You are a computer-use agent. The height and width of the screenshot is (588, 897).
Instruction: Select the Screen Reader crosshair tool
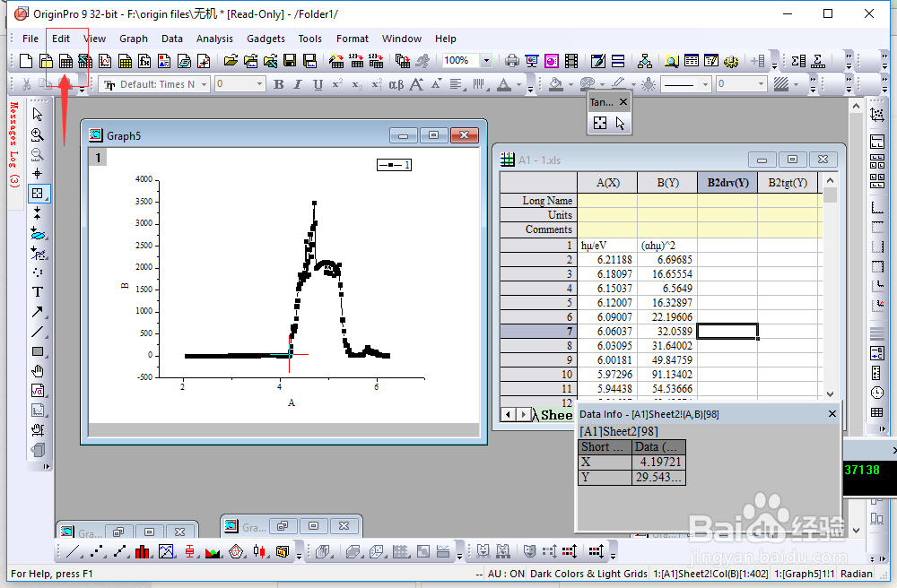pos(38,173)
